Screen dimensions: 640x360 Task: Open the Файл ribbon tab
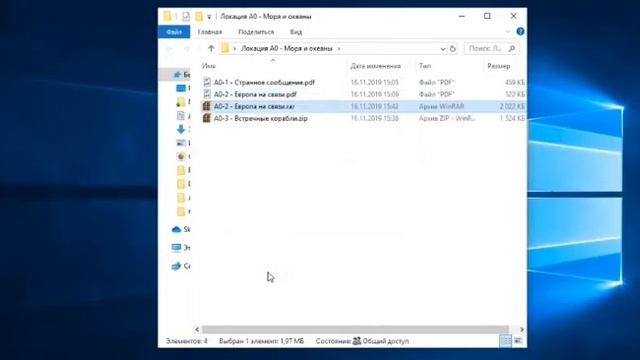174,32
